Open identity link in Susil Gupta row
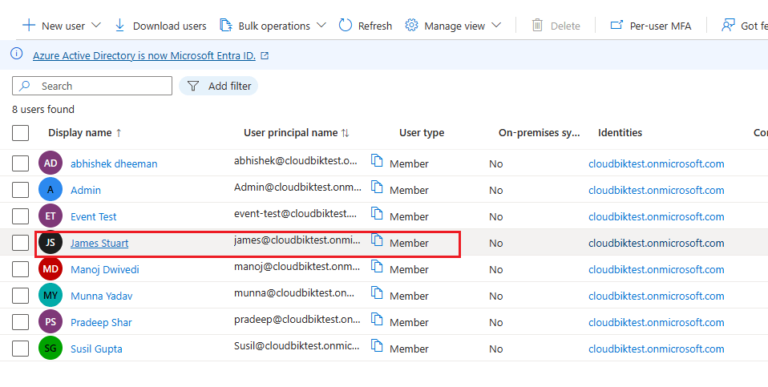The height and width of the screenshot is (387, 768). pyautogui.click(x=656, y=349)
